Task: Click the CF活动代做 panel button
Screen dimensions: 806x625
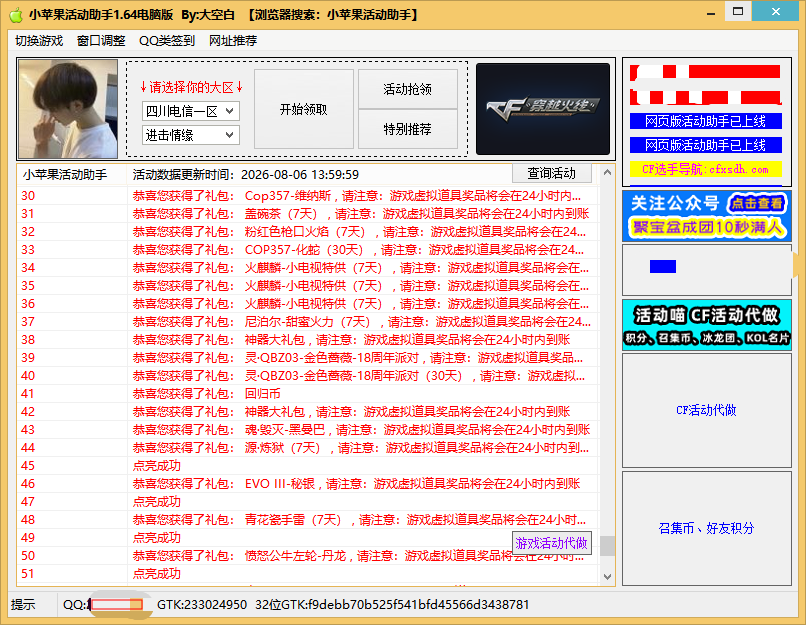Action: [x=707, y=410]
